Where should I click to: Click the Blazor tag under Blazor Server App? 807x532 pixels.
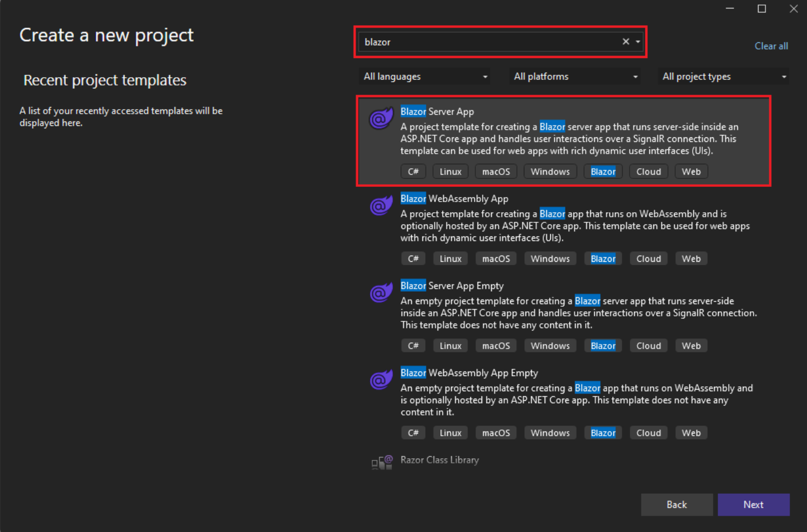click(603, 172)
